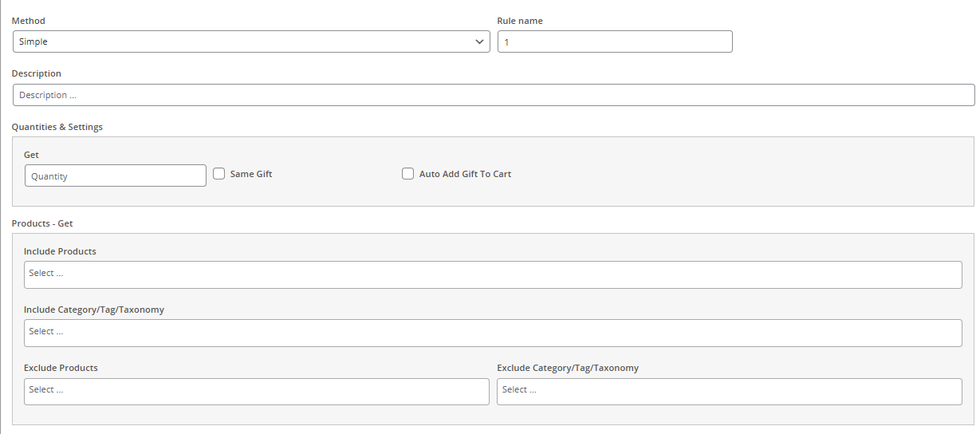
Task: Expand the Include Category/Tag/Taxonomy selector
Action: 493,333
